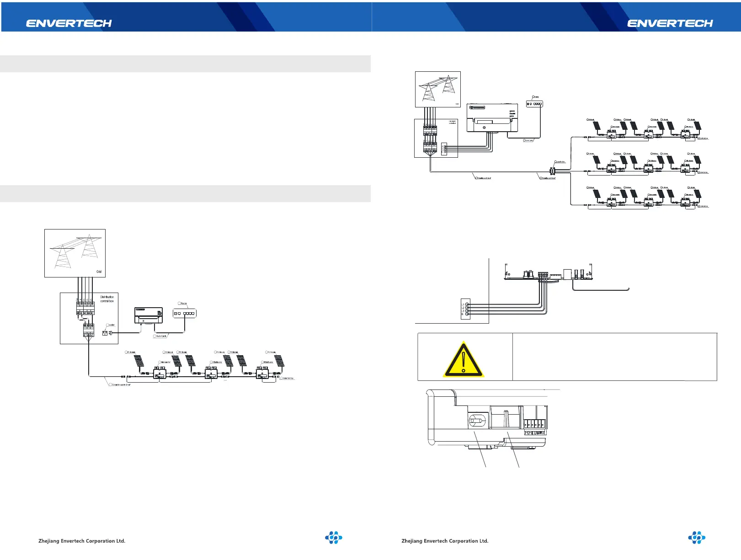Image resolution: width=741 pixels, height=560 pixels.
Task: Click the ENVERTECH logo on right page header
Action: [x=670, y=23]
